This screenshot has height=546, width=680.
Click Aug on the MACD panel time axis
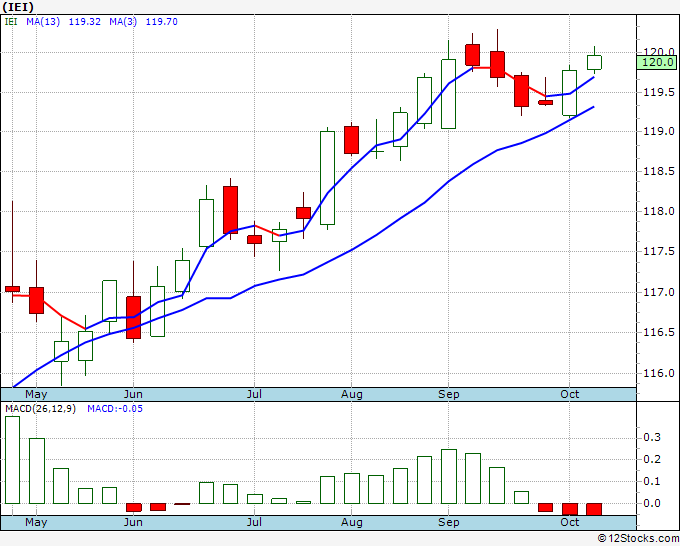pyautogui.click(x=352, y=522)
